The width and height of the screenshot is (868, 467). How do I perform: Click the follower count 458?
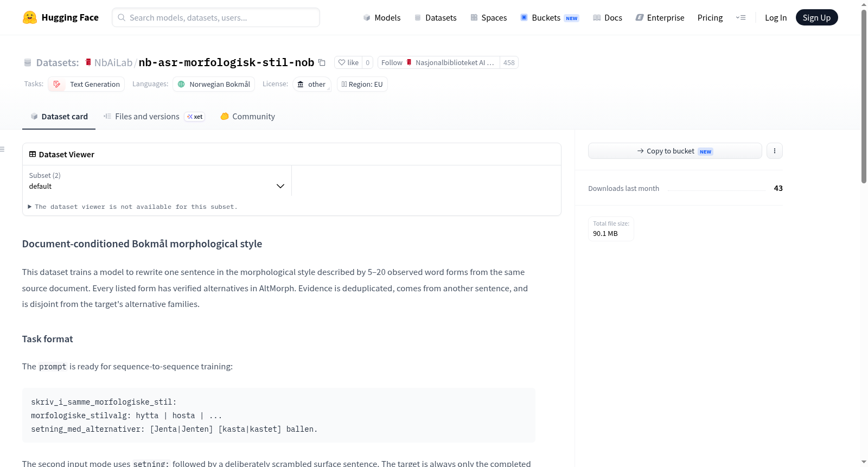(509, 62)
